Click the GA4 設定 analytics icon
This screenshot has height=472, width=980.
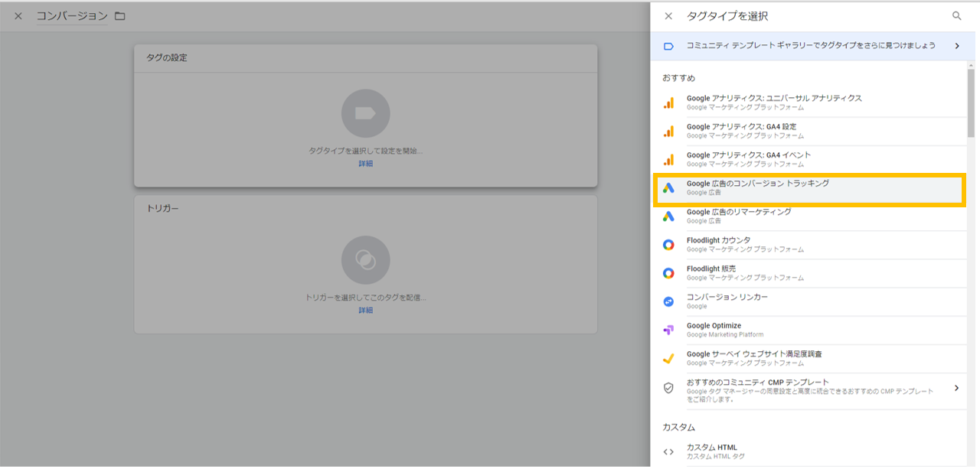click(x=668, y=132)
